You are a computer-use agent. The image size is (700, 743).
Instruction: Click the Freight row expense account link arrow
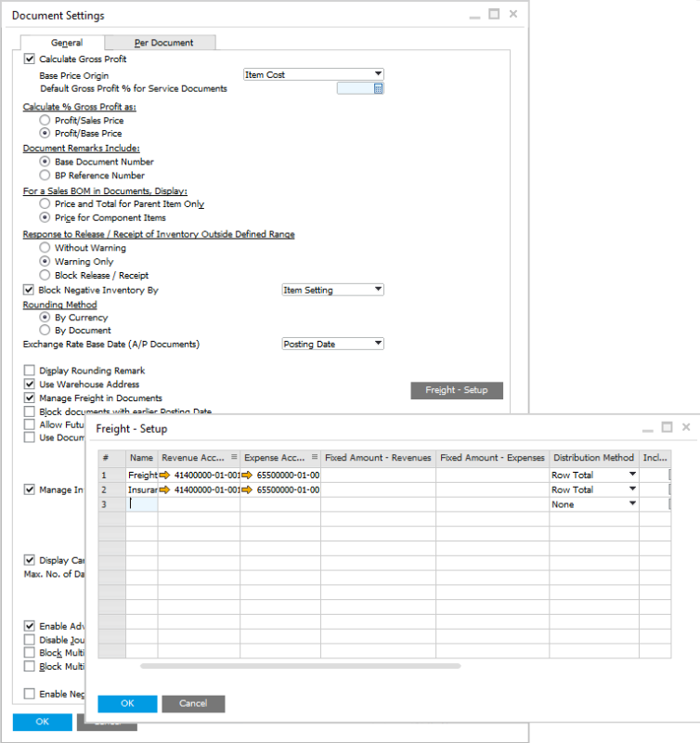pyautogui.click(x=247, y=475)
